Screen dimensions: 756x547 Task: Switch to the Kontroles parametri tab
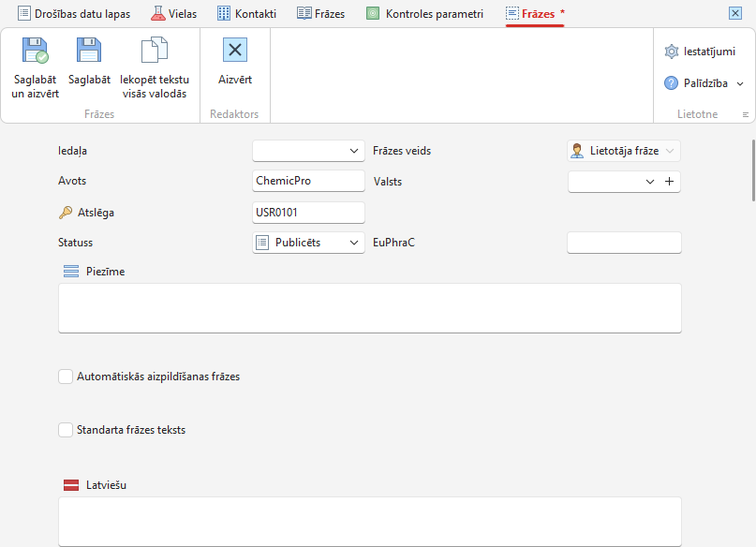(424, 14)
